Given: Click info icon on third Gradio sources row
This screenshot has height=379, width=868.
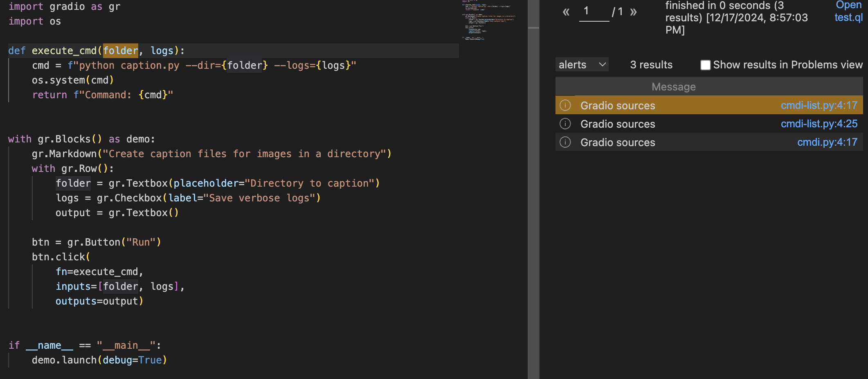Looking at the screenshot, I should click(565, 142).
